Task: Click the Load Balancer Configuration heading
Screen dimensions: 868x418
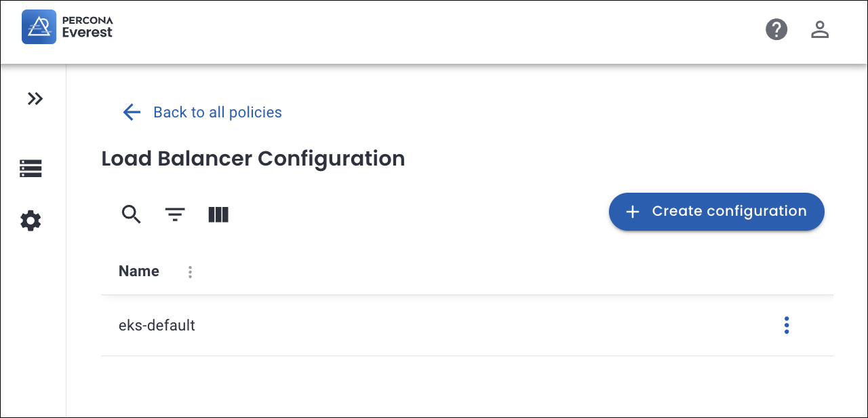Action: [253, 159]
